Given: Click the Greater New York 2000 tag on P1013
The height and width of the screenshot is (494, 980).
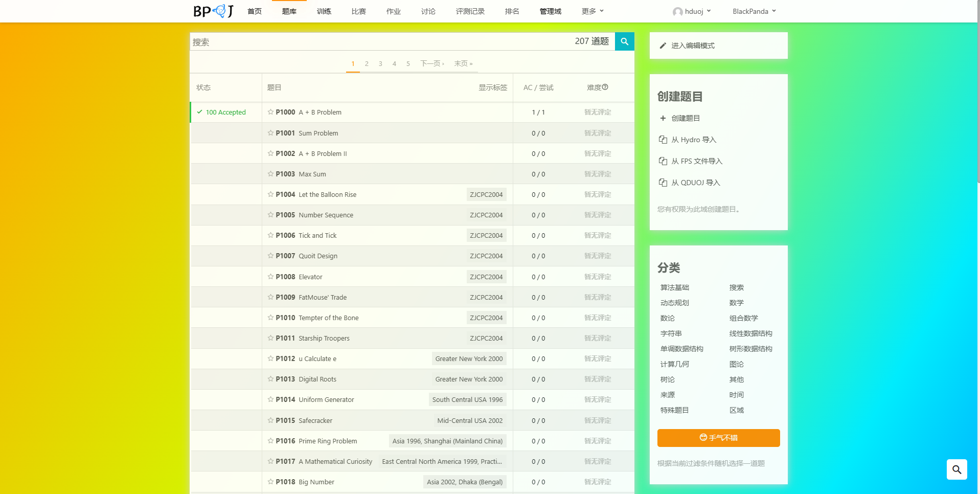Looking at the screenshot, I should point(469,379).
